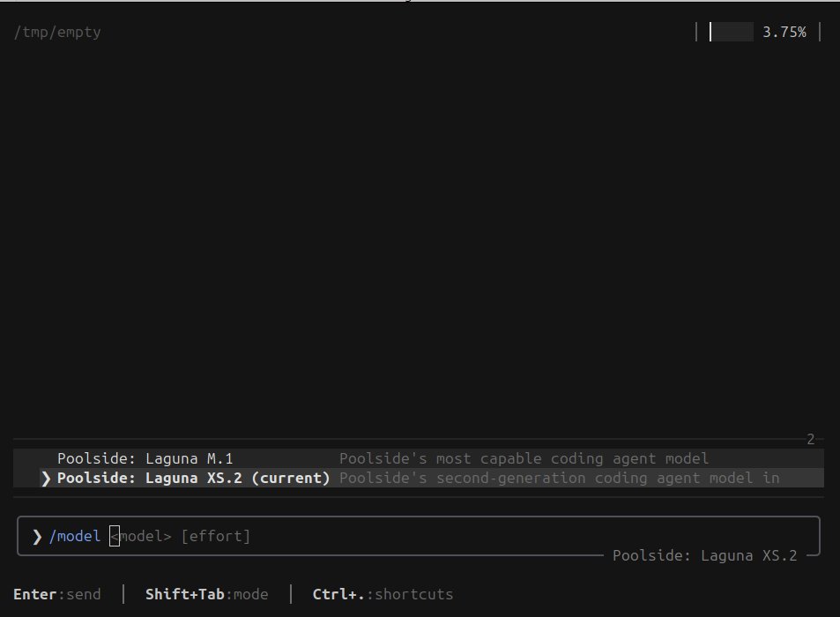Click the prompt chevron before /model
The height and width of the screenshot is (617, 840).
[37, 536]
